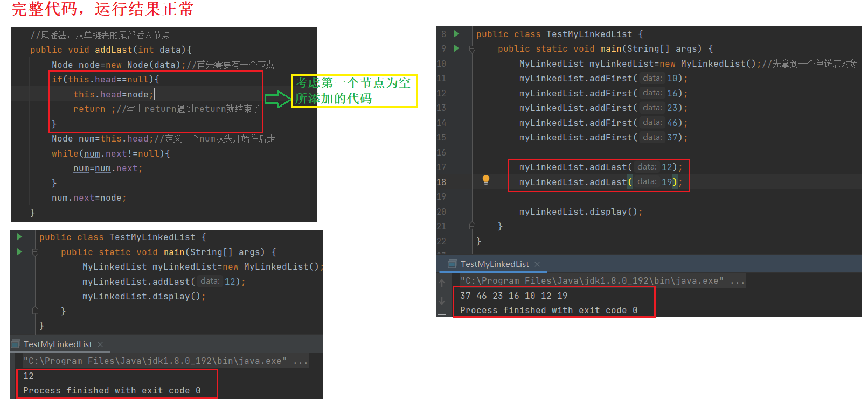The height and width of the screenshot is (401, 868).
Task: Click the down arrow beside the 37 46 23 output
Action: pyautogui.click(x=442, y=300)
